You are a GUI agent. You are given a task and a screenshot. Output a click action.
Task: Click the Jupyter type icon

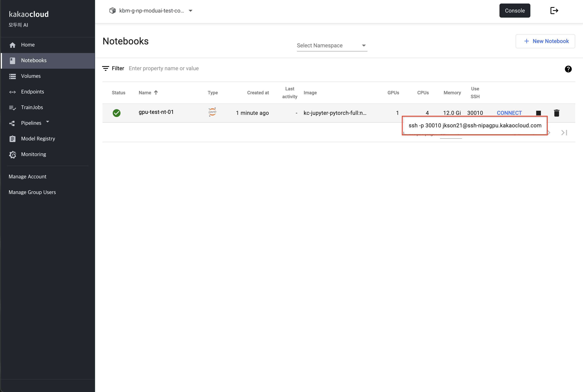212,112
